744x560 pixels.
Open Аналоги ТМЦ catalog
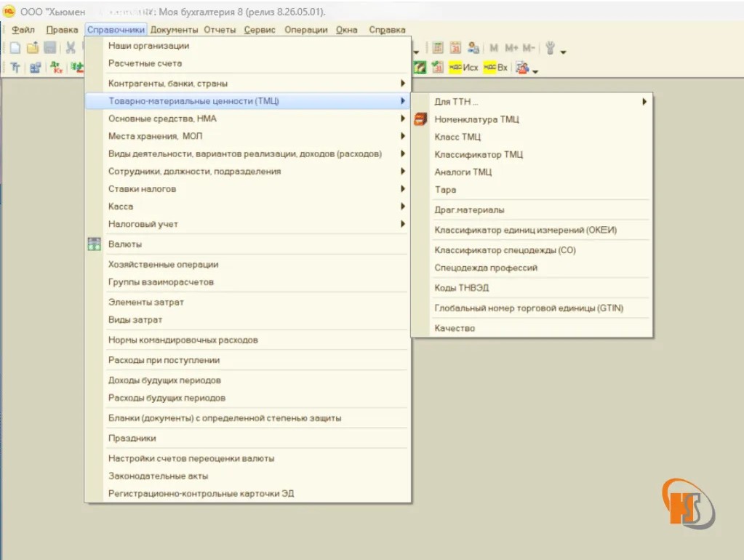click(x=532, y=172)
